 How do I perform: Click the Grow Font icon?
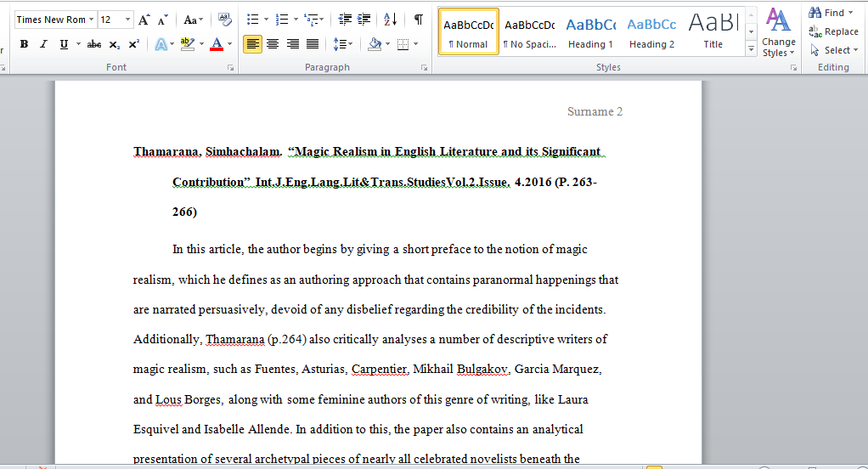coord(144,20)
